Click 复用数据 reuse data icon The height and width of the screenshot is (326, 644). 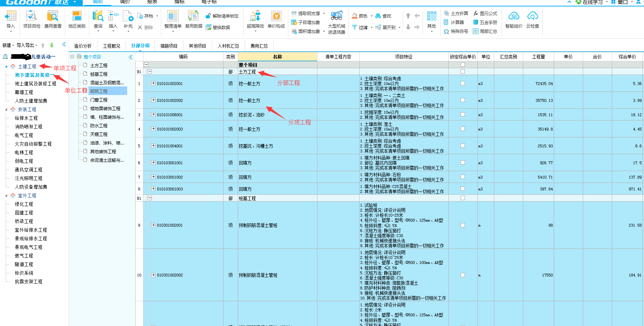tap(193, 16)
